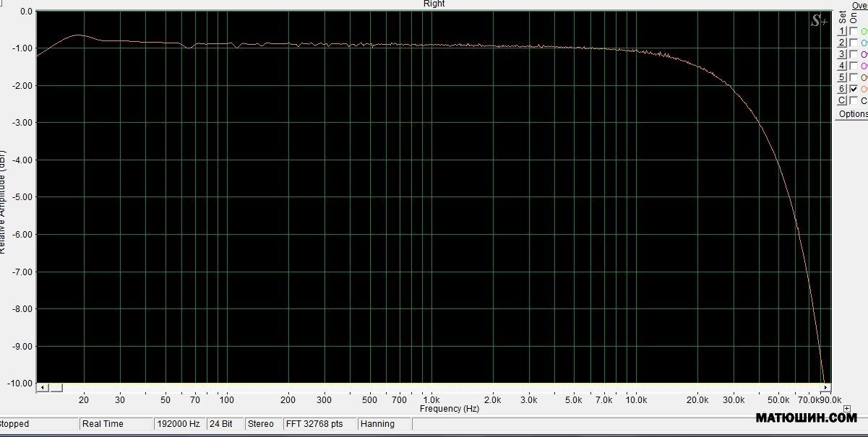Click overlay Set button 3
Screen dimensions: 868x437
tap(842, 55)
